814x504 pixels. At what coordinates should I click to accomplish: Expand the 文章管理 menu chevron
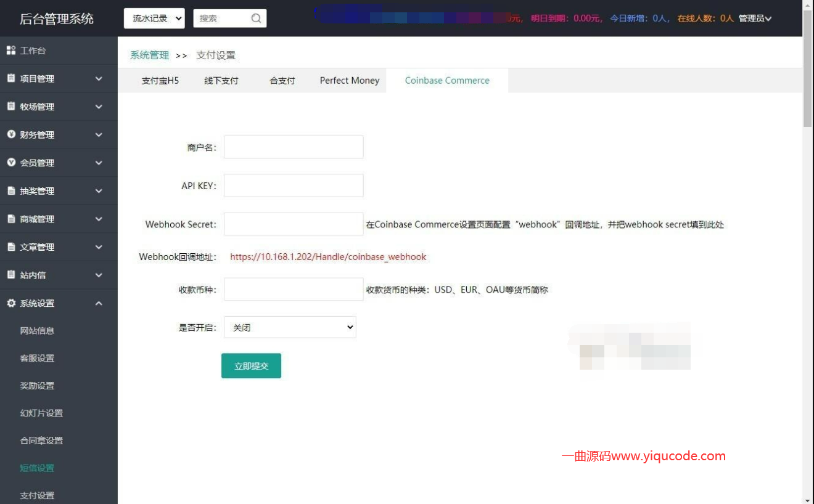(99, 247)
